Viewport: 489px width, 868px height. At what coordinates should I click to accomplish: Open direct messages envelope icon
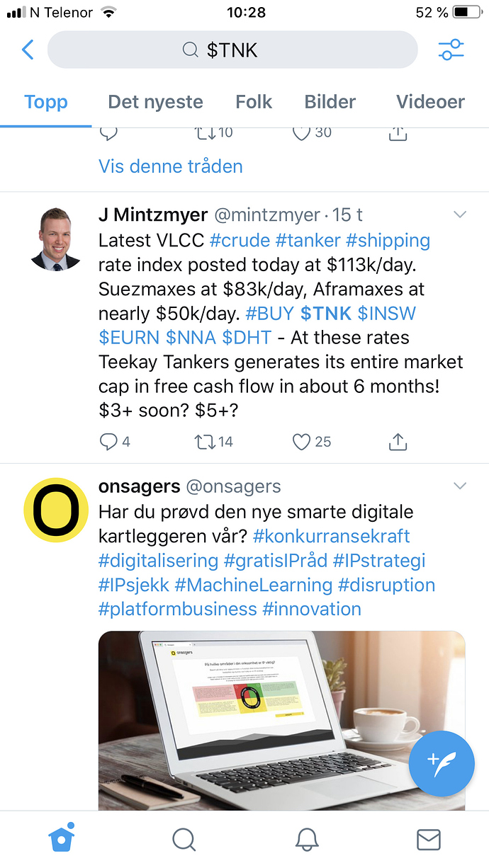coord(428,840)
